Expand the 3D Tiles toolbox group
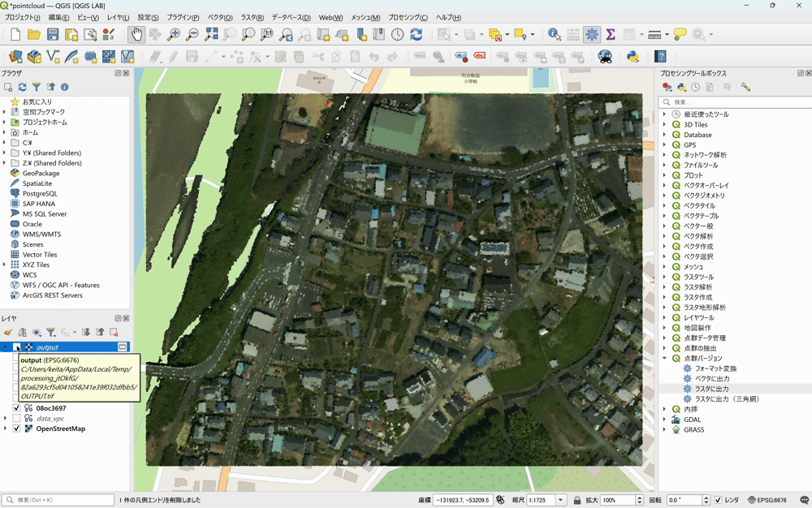This screenshot has height=508, width=812. point(664,125)
